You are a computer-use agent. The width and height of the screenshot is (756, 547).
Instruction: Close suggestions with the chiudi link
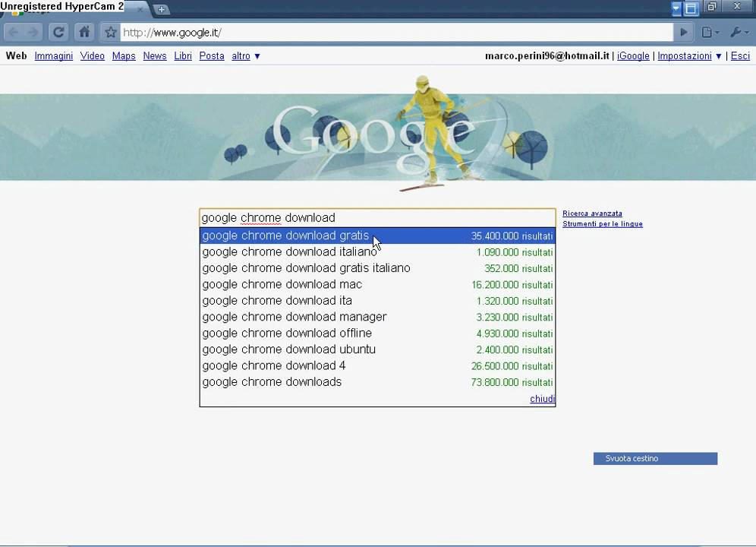(x=543, y=399)
